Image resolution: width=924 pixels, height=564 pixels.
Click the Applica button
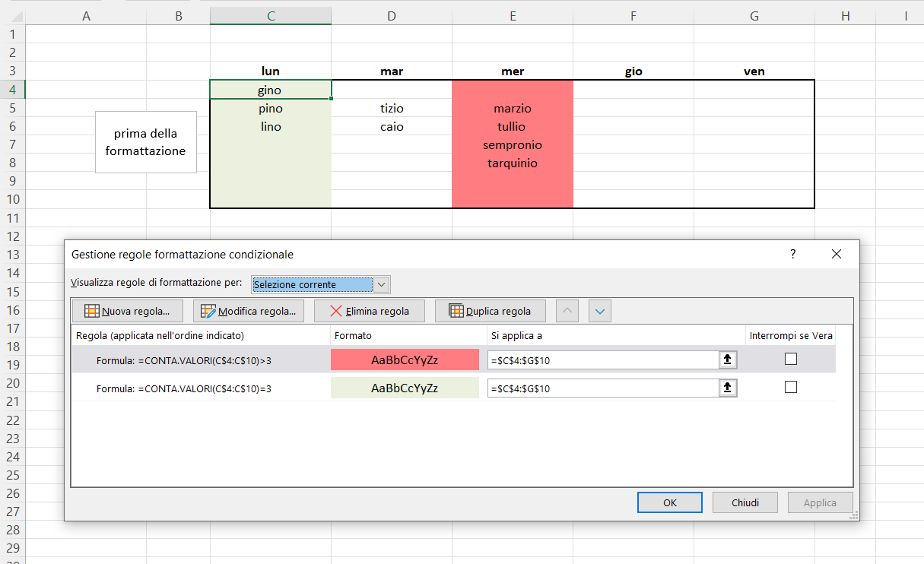821,502
